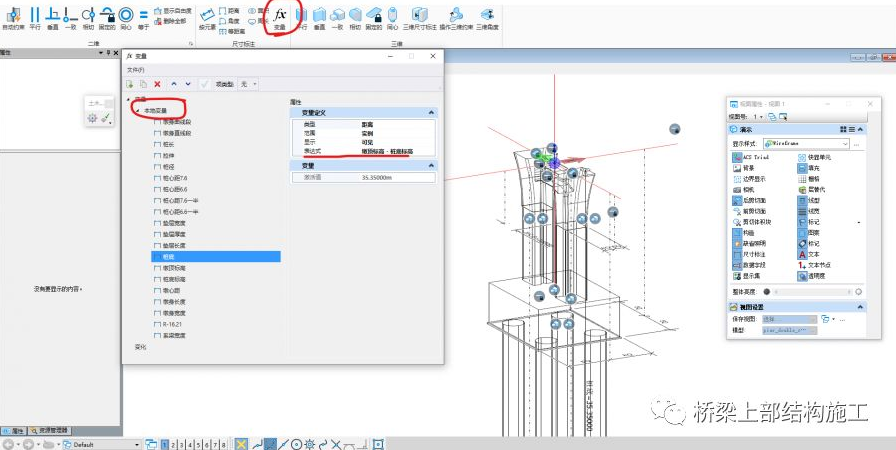Select the 2D 垂直 perpendicular constraint tool
This screenshot has height=450, width=896.
coord(53,18)
